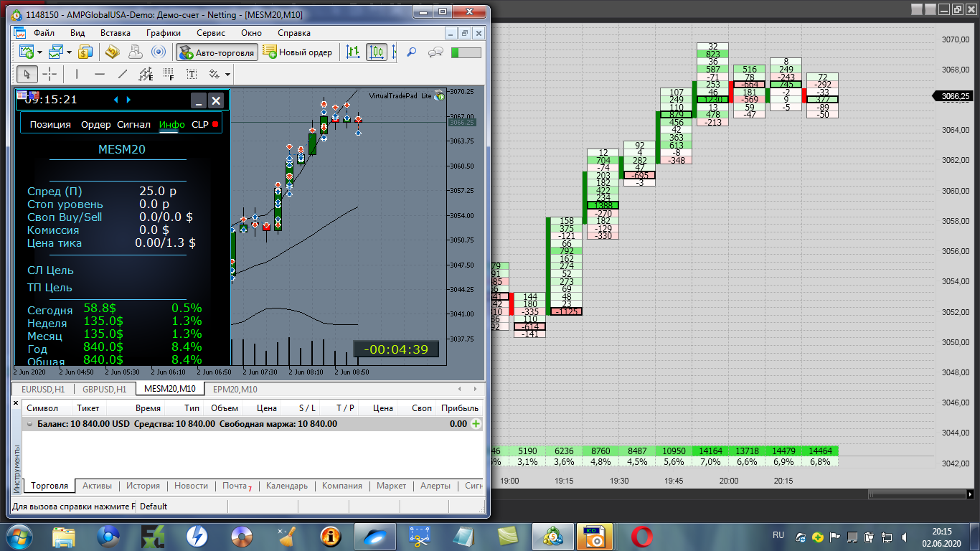Select the crosshair tool
The image size is (980, 551).
click(50, 74)
